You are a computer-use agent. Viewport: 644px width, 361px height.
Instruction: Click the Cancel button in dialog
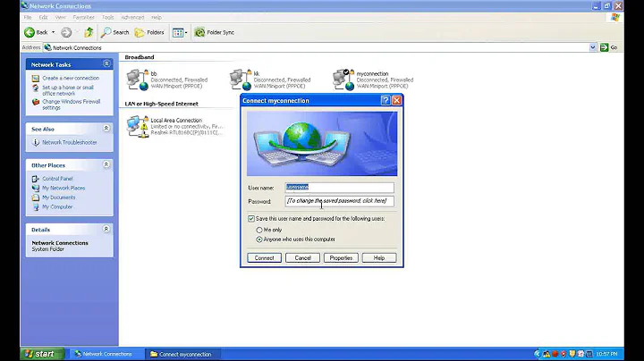point(302,257)
